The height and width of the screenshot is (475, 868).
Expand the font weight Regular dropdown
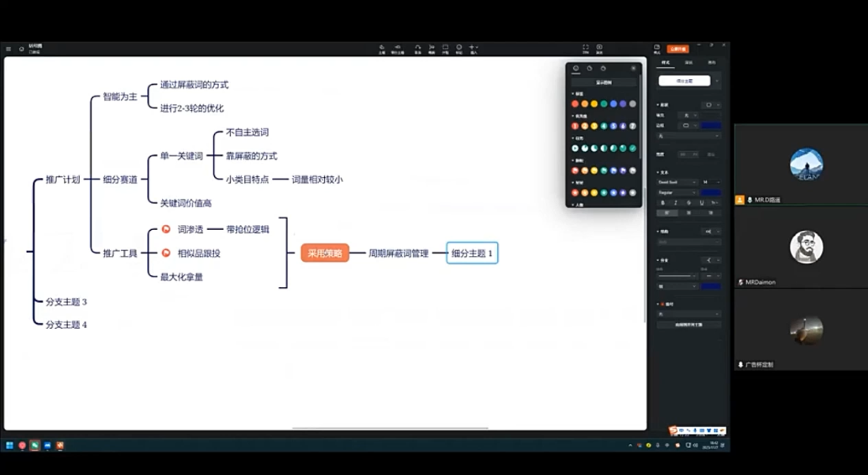pos(677,192)
